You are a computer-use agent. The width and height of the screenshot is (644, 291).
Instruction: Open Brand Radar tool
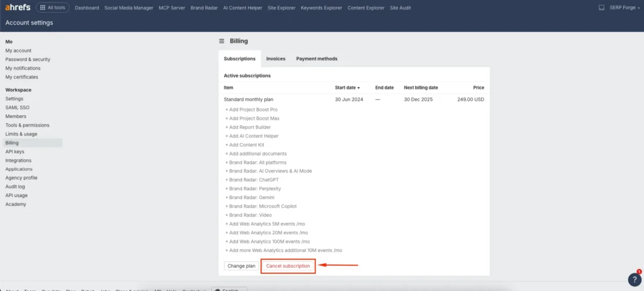[204, 8]
